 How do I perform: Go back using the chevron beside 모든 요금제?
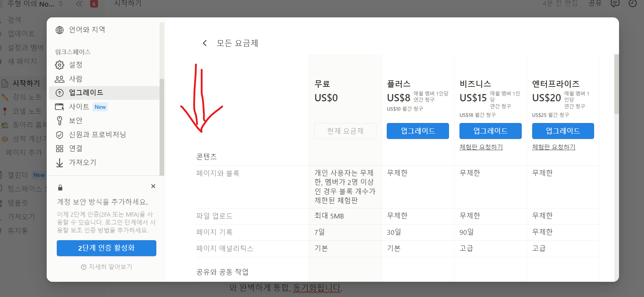click(205, 43)
